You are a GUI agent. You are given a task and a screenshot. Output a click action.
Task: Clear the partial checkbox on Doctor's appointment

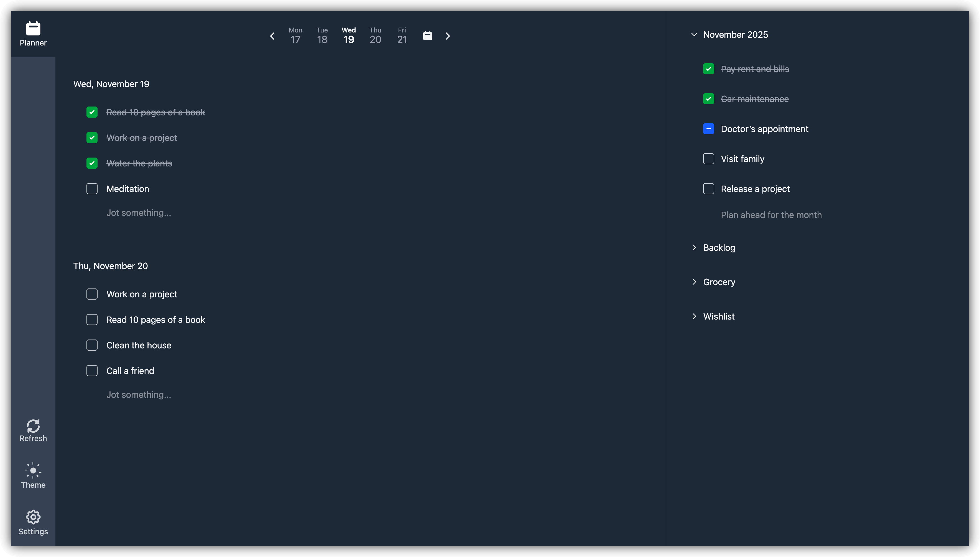point(708,128)
